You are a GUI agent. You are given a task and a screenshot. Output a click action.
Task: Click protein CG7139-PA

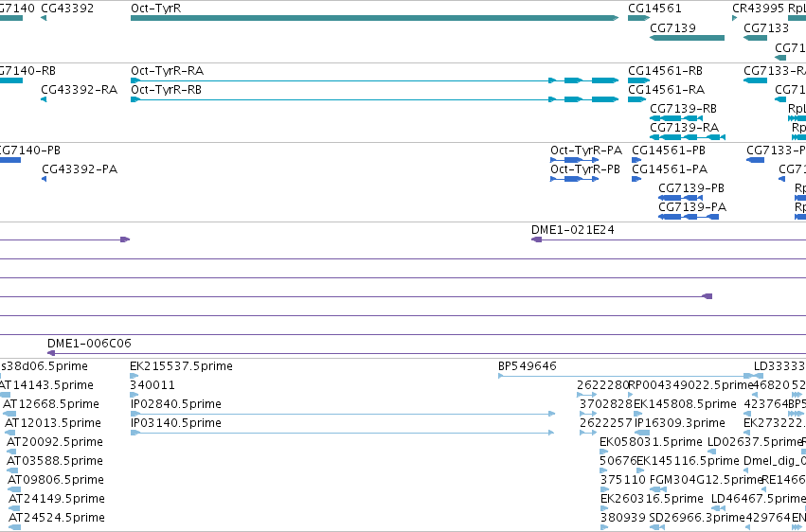point(689,217)
